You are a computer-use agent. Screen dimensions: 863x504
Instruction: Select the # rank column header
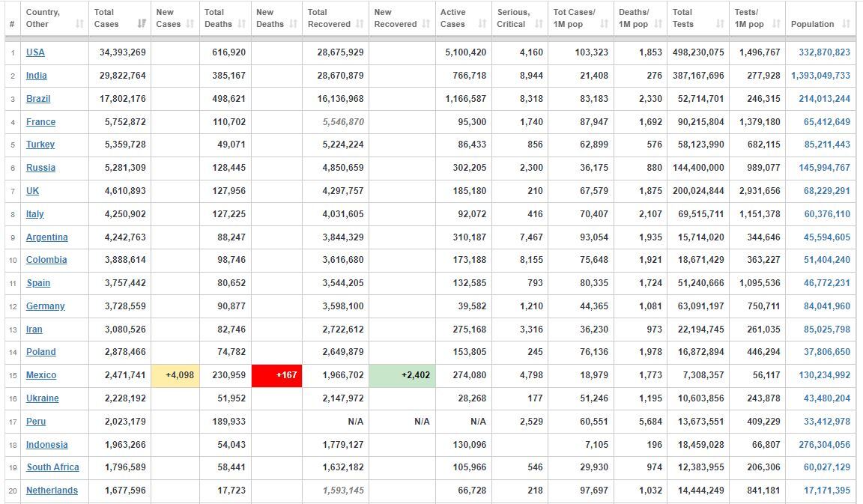[12, 24]
